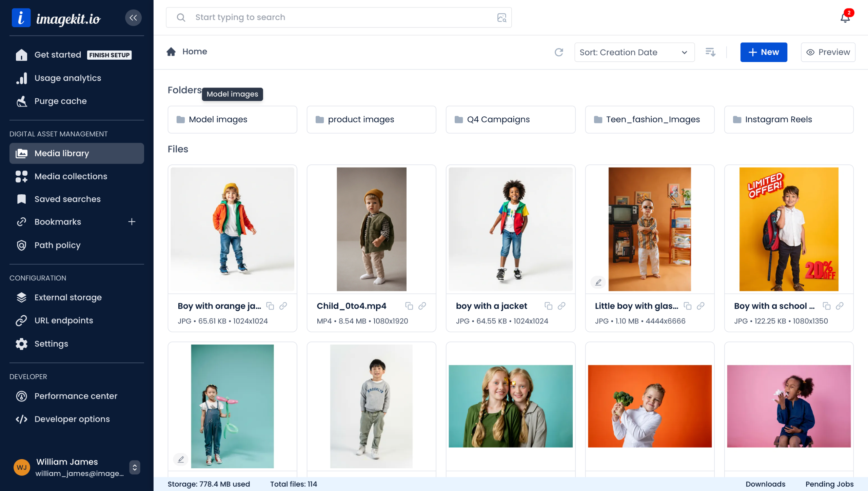The height and width of the screenshot is (491, 868).
Task: Click the notification bell icon
Action: 845,18
